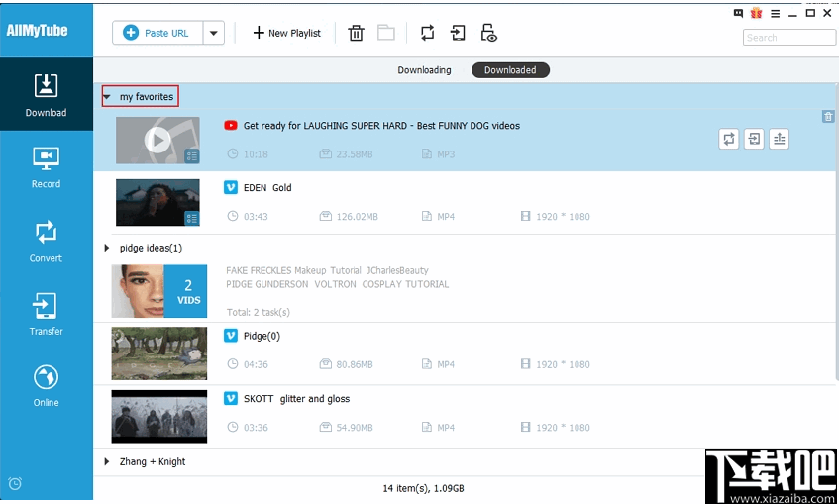Screen dimensions: 839x504
Task: Click the Vimeo icon beside EDEN Gold
Action: (231, 187)
